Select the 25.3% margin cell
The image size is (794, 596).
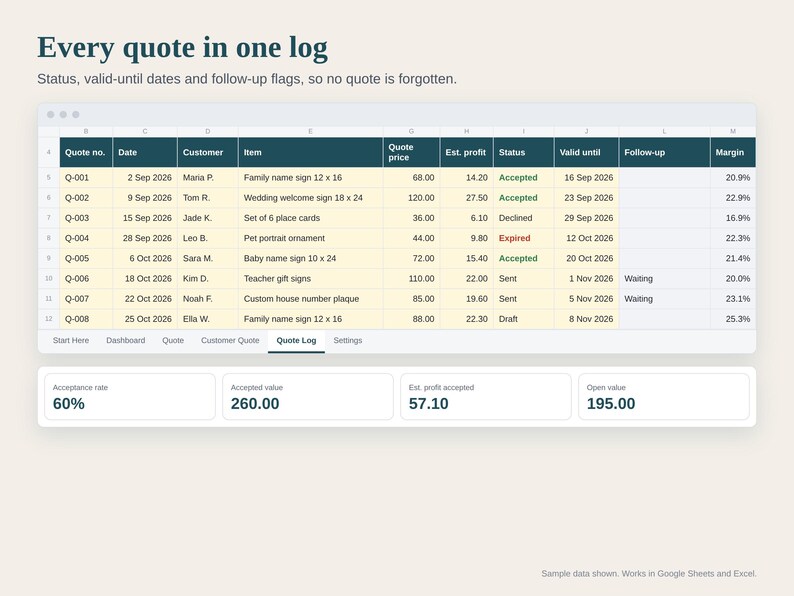click(x=733, y=320)
